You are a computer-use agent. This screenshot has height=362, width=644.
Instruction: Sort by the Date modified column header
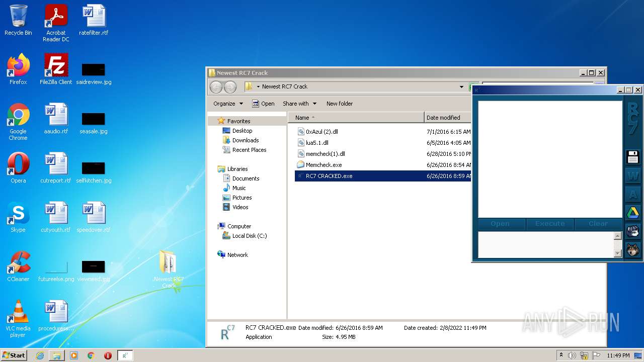448,118
